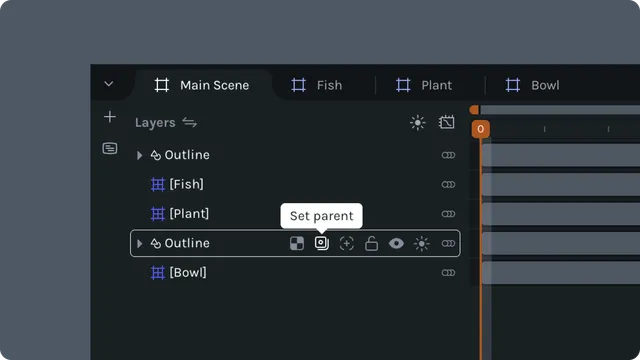Click the [Bowl] layer timeline bar
The width and height of the screenshot is (640, 360).
pos(561,273)
